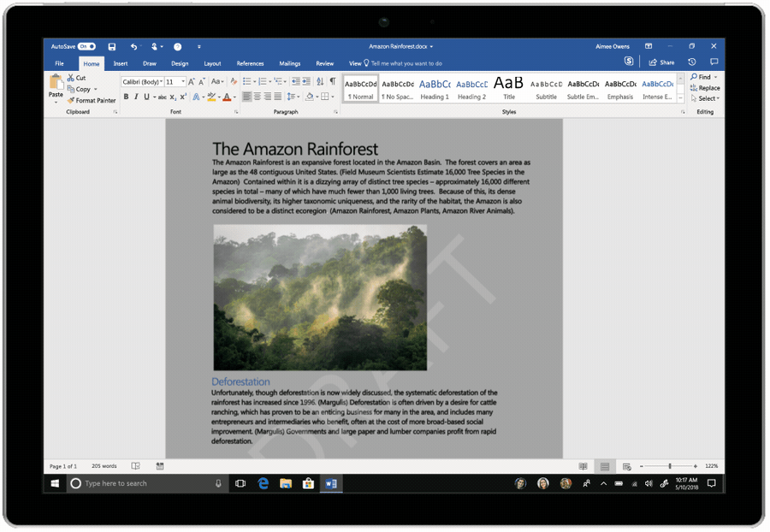Click the Sort icon in Paragraph group

coord(321,81)
